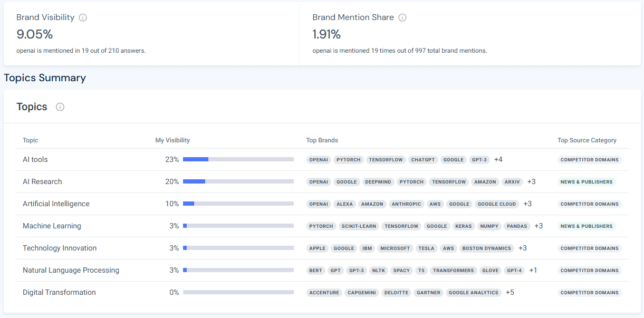Image resolution: width=644 pixels, height=318 pixels.
Task: Click the Topic column header
Action: pyautogui.click(x=30, y=140)
